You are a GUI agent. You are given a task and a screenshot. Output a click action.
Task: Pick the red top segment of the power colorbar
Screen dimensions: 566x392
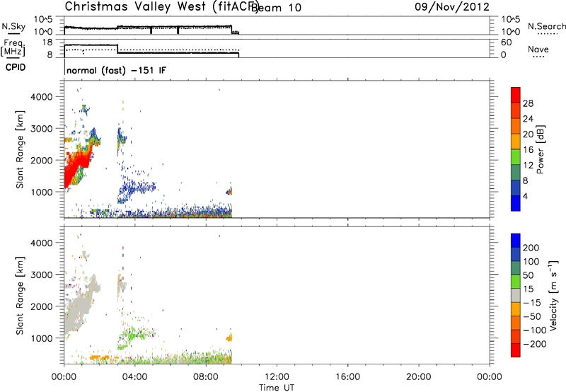click(516, 95)
